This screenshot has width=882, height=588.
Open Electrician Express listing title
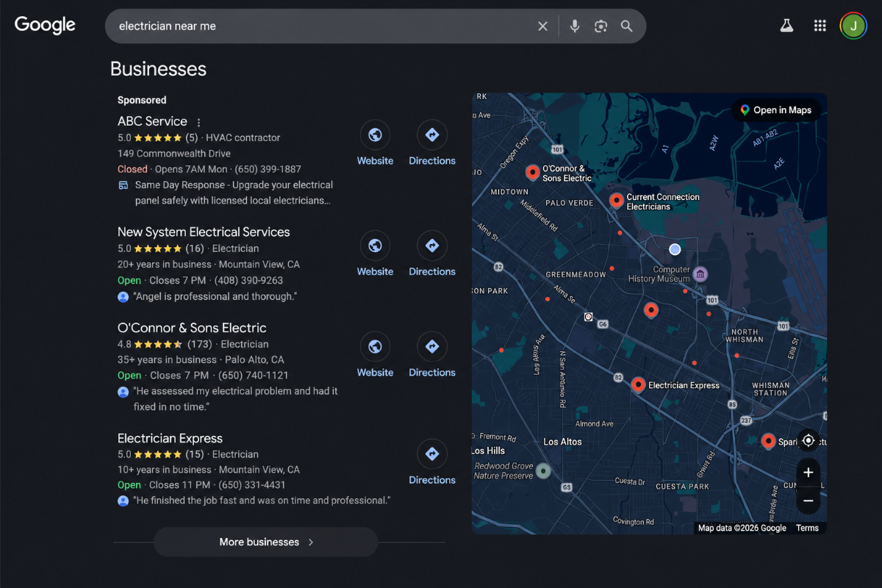point(170,438)
